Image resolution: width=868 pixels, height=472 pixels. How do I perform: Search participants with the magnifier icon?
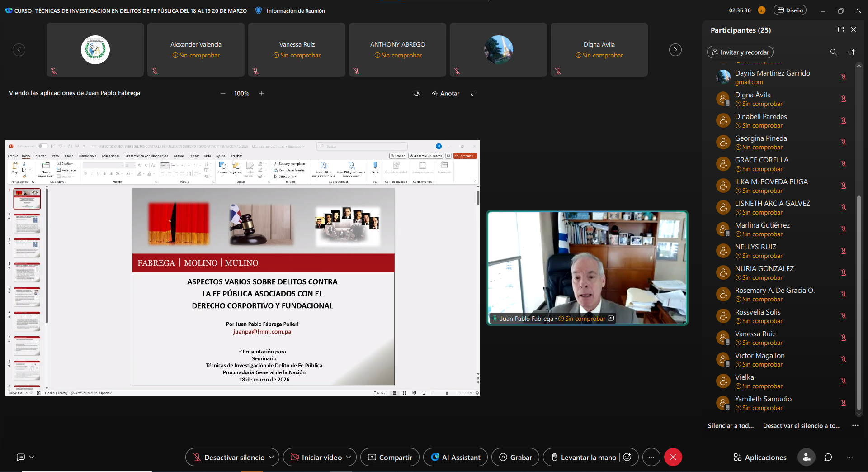[x=833, y=52]
